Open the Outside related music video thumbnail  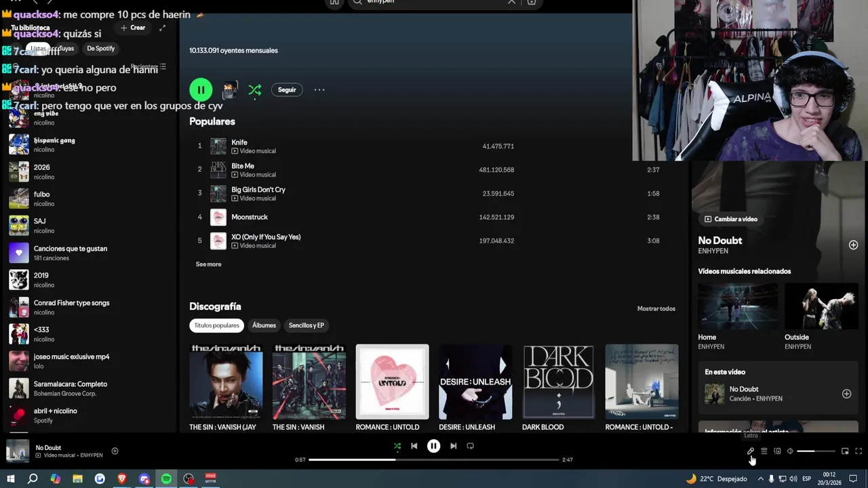821,306
